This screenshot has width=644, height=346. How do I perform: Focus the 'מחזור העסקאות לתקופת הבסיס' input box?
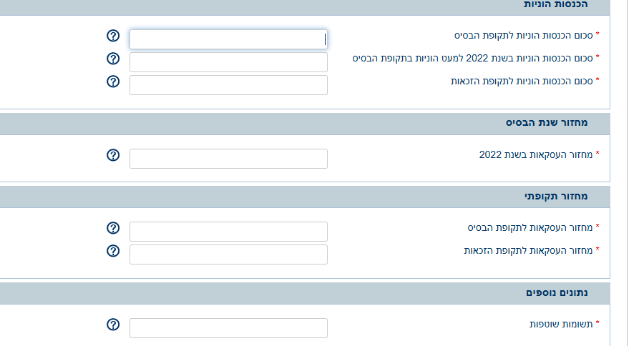228,232
